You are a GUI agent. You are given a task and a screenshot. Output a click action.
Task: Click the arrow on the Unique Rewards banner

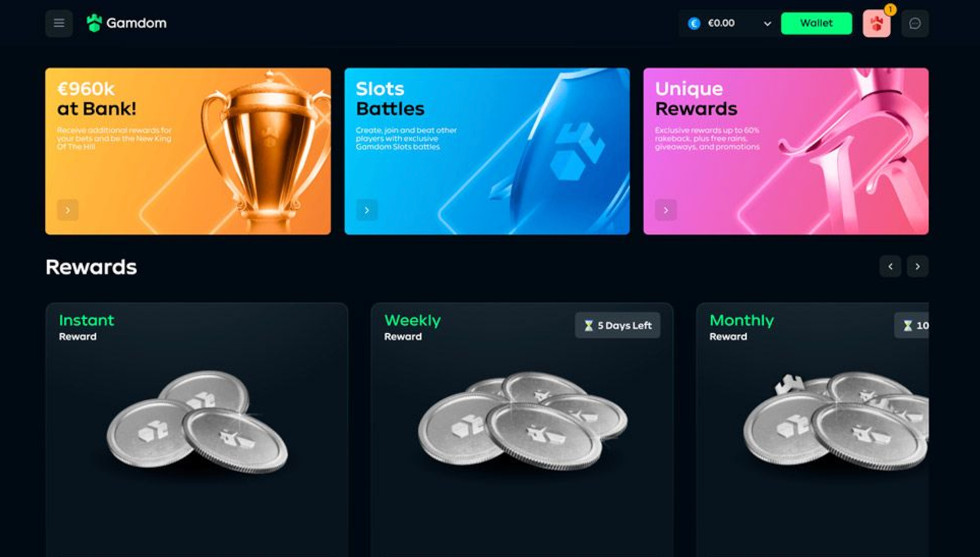click(x=666, y=210)
